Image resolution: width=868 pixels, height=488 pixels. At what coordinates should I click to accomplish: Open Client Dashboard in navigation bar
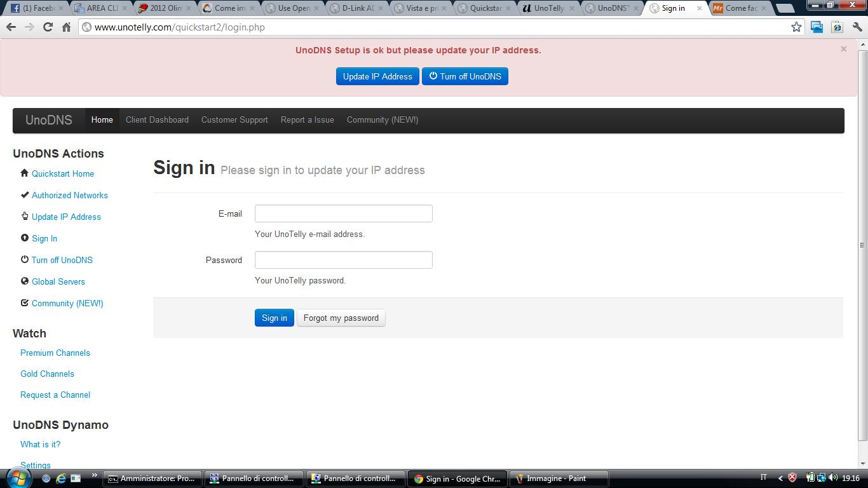[157, 120]
